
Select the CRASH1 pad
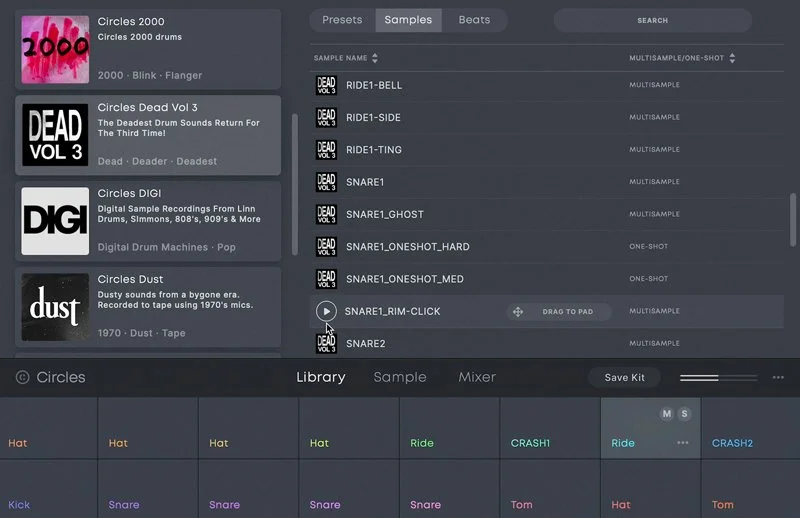coord(550,428)
